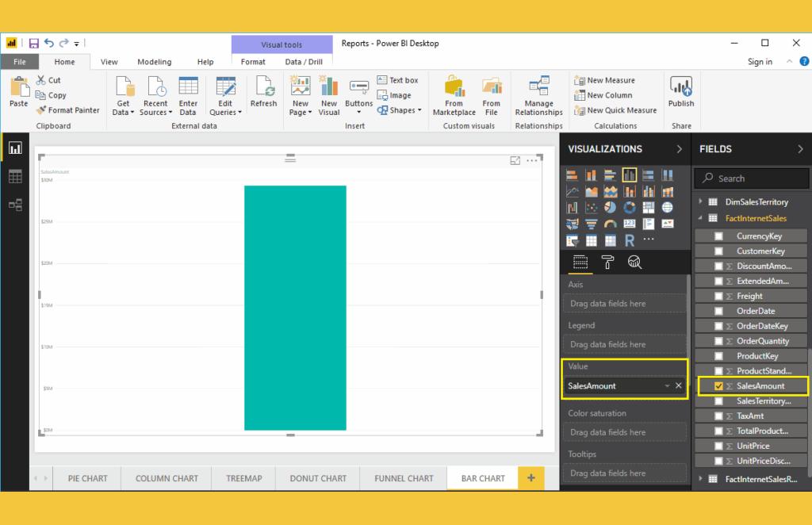
Task: Select the Clustered column chart visualization
Action: tap(629, 175)
